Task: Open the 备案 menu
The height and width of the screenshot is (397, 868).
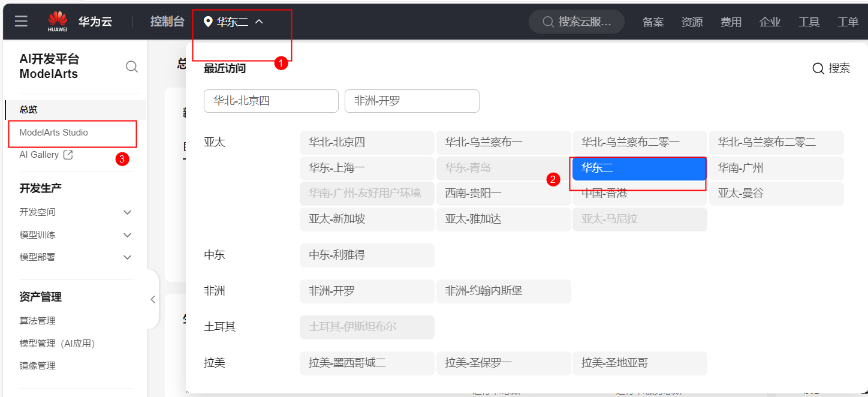Action: (x=653, y=22)
